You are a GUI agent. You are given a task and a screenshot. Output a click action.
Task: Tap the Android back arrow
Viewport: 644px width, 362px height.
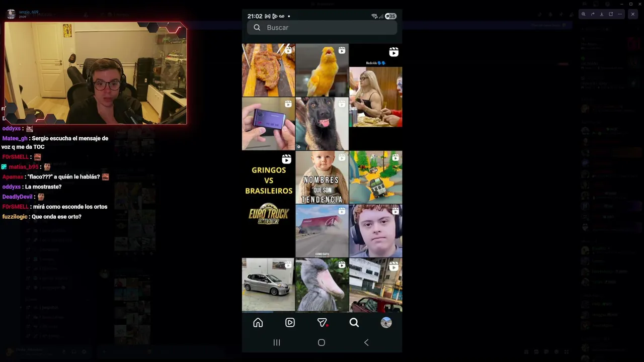(366, 342)
